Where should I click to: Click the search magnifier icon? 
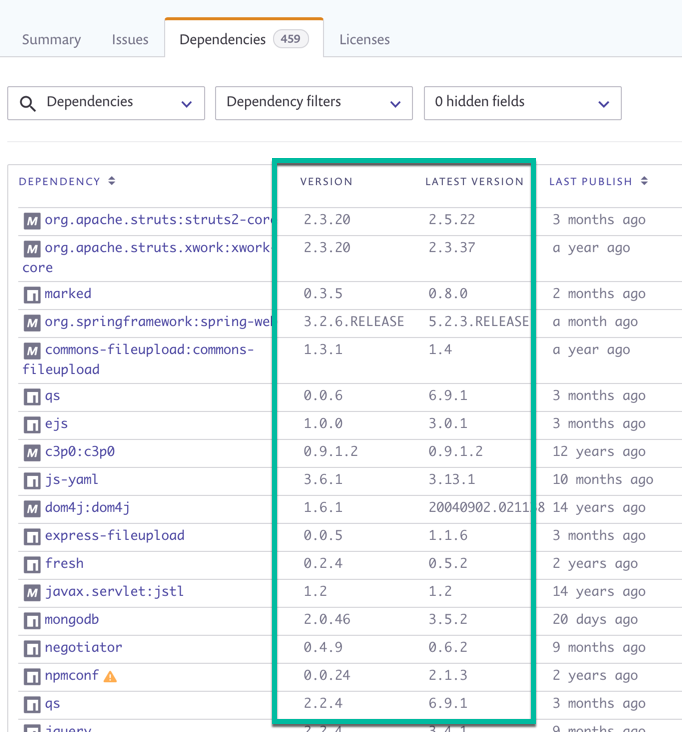[28, 104]
